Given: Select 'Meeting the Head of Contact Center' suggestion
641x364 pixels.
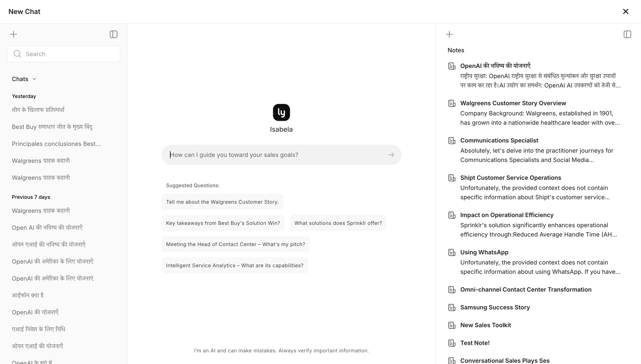Looking at the screenshot, I should [x=236, y=244].
